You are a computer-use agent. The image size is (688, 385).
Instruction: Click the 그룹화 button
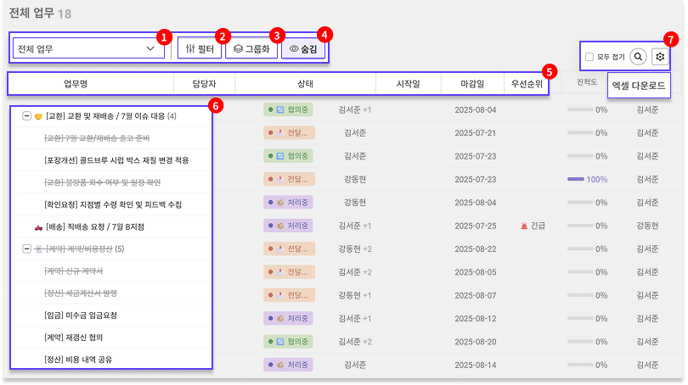(x=251, y=48)
